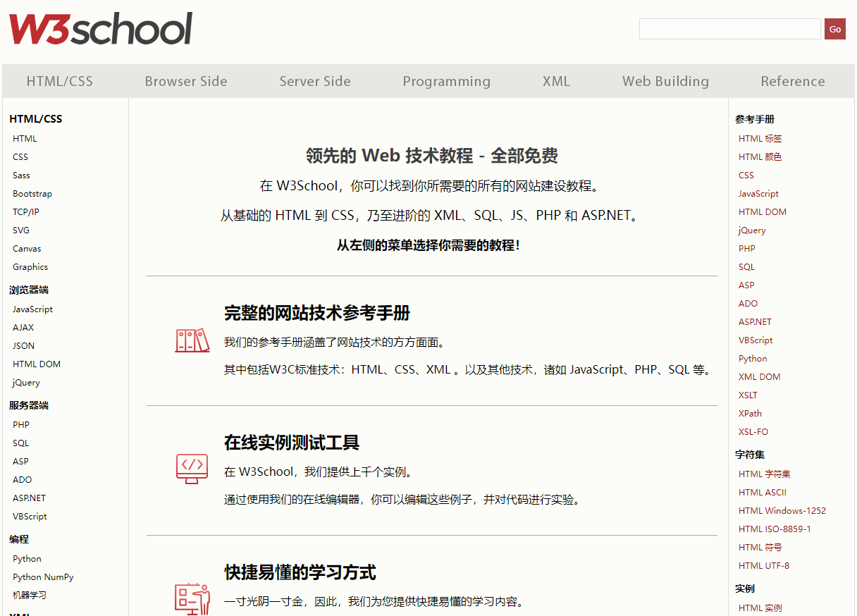Open the HTML/CSS navigation tab
The image size is (857, 616).
click(60, 81)
